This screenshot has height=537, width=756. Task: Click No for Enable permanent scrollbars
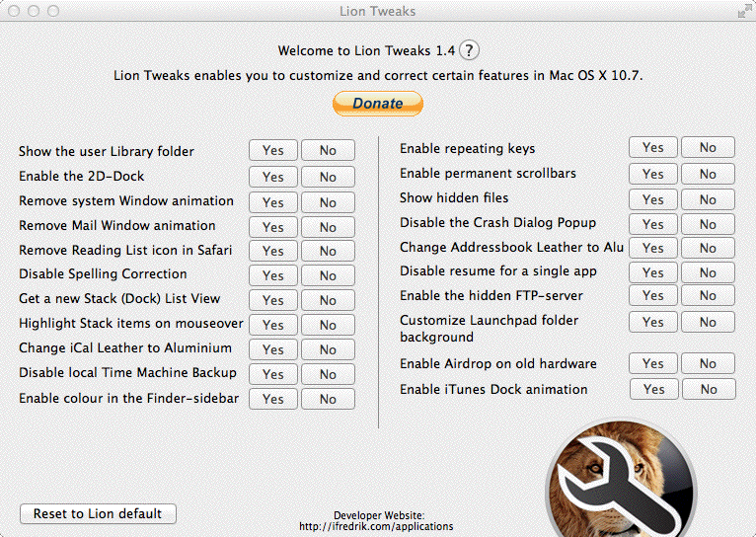708,174
